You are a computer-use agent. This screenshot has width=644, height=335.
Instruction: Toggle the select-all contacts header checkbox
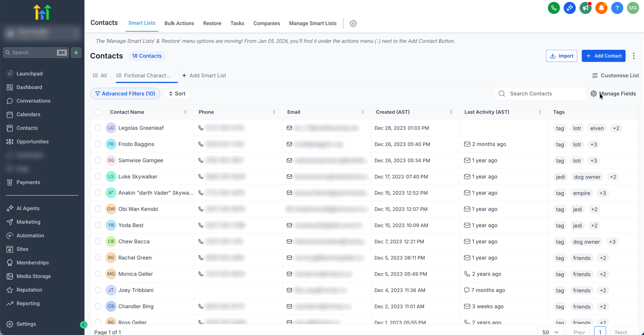[98, 112]
